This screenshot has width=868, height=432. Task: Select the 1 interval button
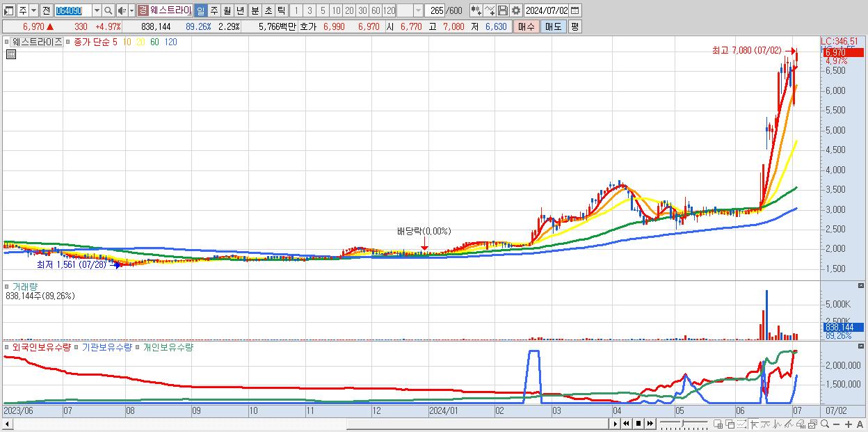tap(297, 10)
